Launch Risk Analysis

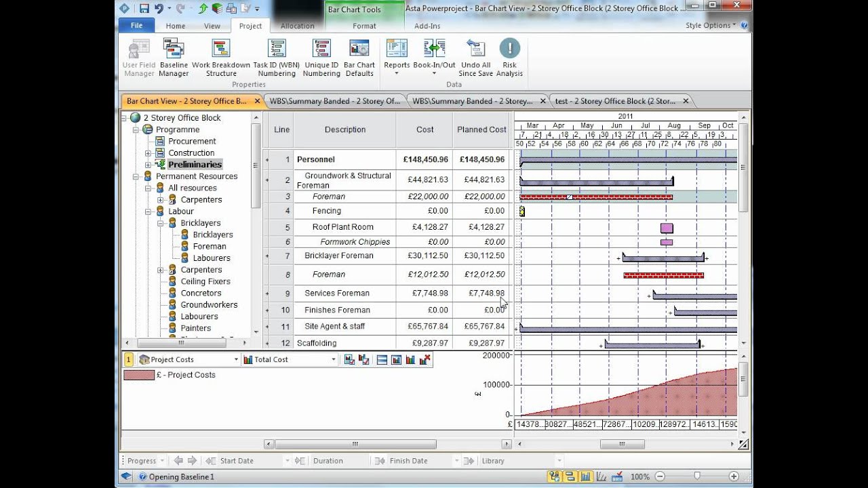tap(509, 58)
